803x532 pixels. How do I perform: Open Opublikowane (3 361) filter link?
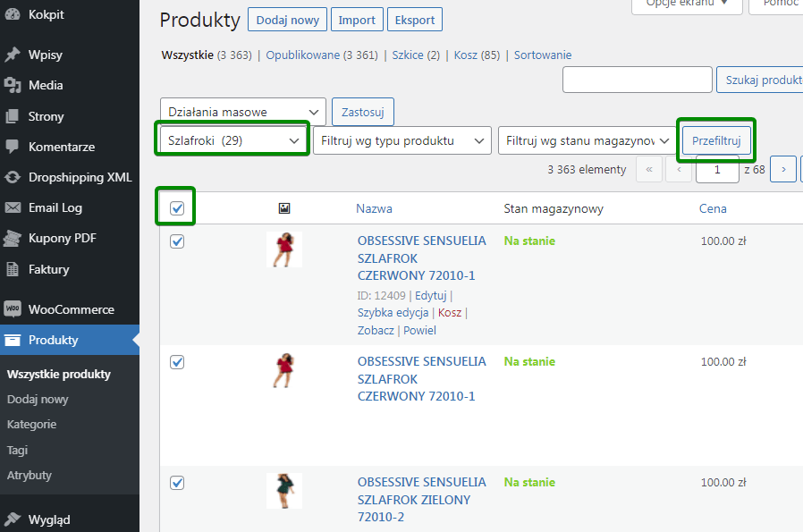coord(322,55)
